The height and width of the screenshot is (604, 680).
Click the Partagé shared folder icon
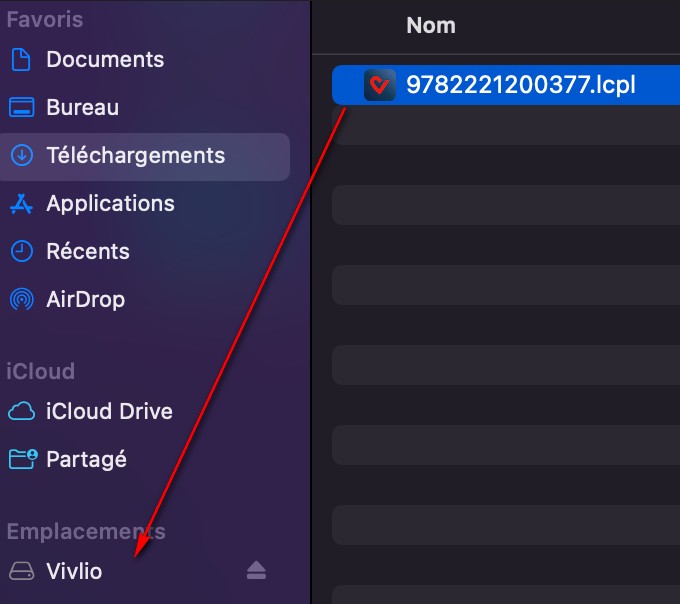[21, 459]
